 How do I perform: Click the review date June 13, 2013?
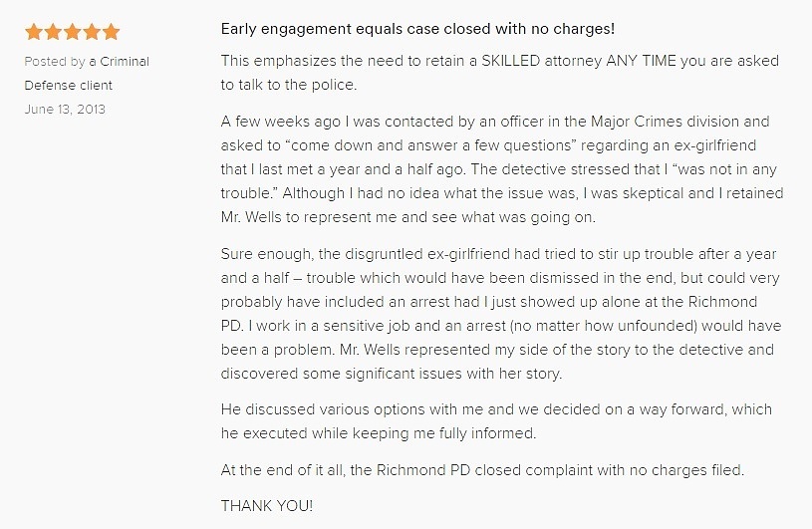coord(65,110)
